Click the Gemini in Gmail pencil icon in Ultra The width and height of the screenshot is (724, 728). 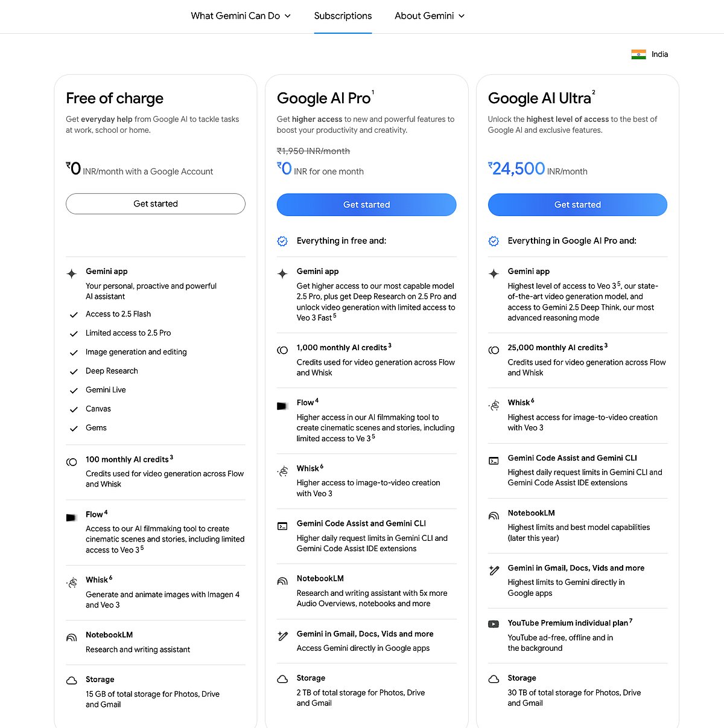coord(494,570)
